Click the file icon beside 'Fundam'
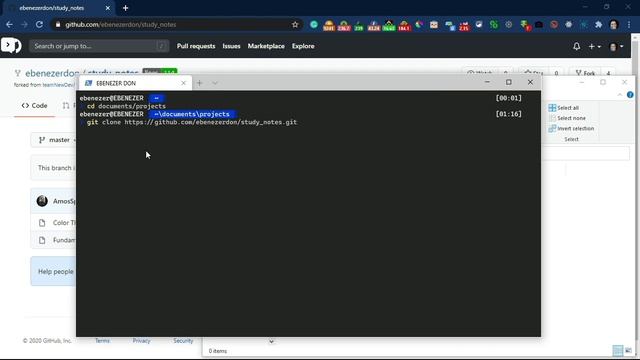640x360 pixels. [42, 240]
